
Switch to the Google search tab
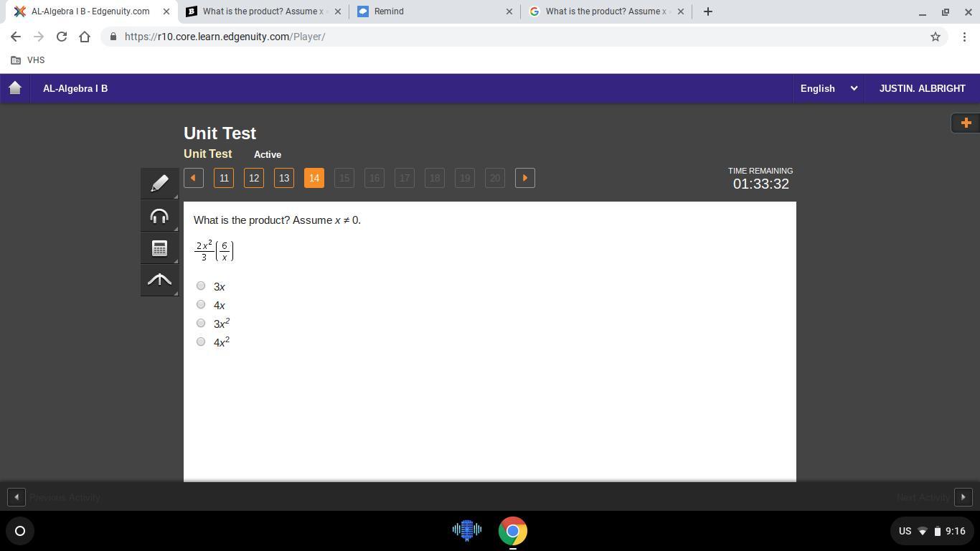click(x=606, y=11)
